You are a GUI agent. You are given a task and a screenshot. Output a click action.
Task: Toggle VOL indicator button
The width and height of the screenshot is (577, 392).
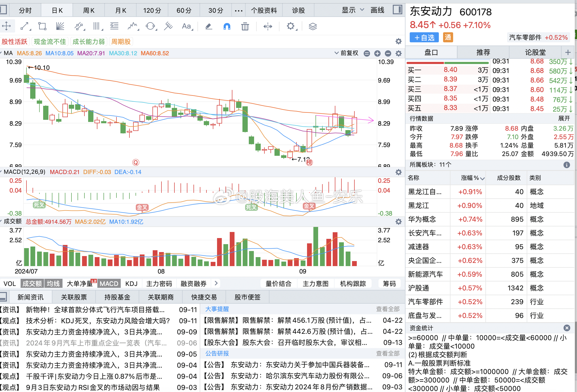coord(10,284)
